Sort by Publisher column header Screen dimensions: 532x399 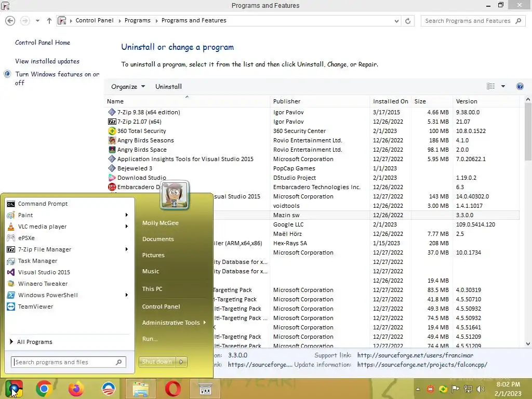[x=320, y=101]
